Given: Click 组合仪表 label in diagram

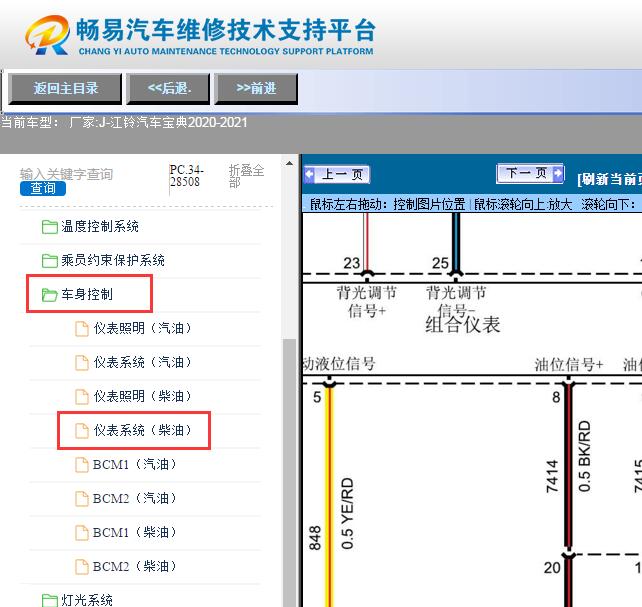Looking at the screenshot, I should point(463,325).
